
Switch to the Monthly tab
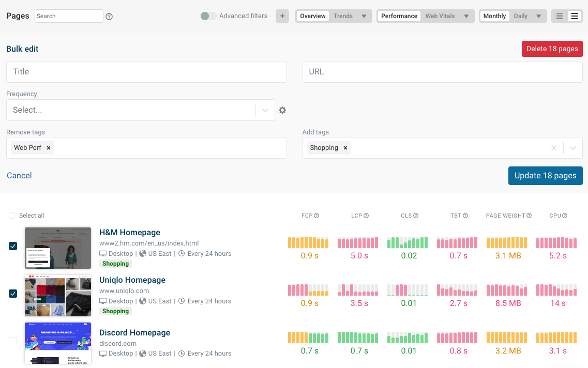coord(494,16)
